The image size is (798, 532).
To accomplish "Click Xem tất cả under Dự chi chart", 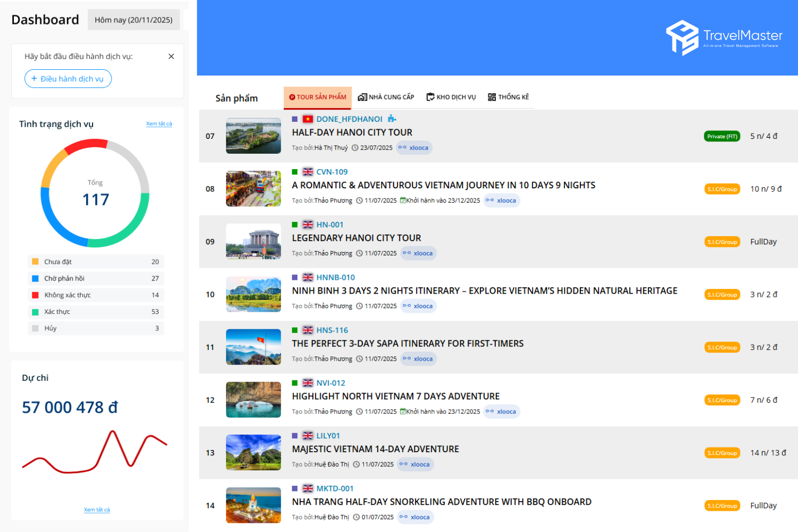I will (97, 510).
